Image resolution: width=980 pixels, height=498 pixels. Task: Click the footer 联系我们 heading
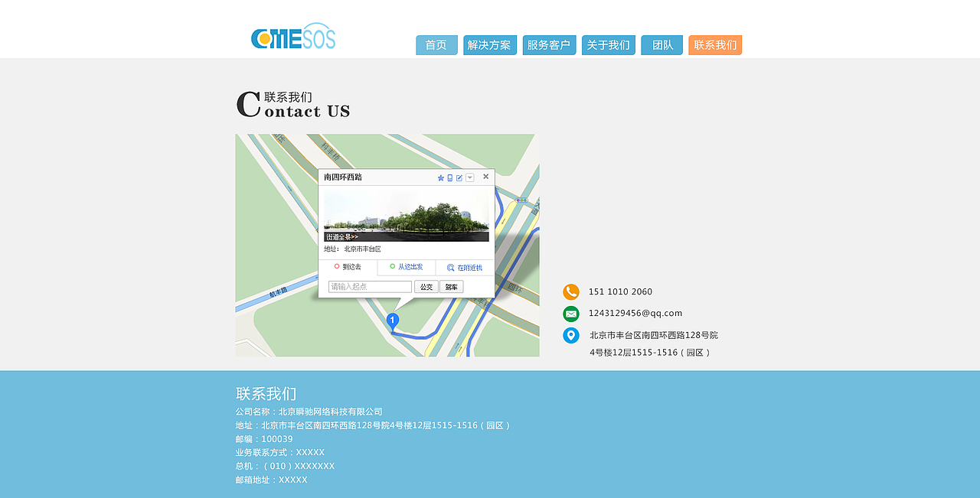[x=266, y=394]
